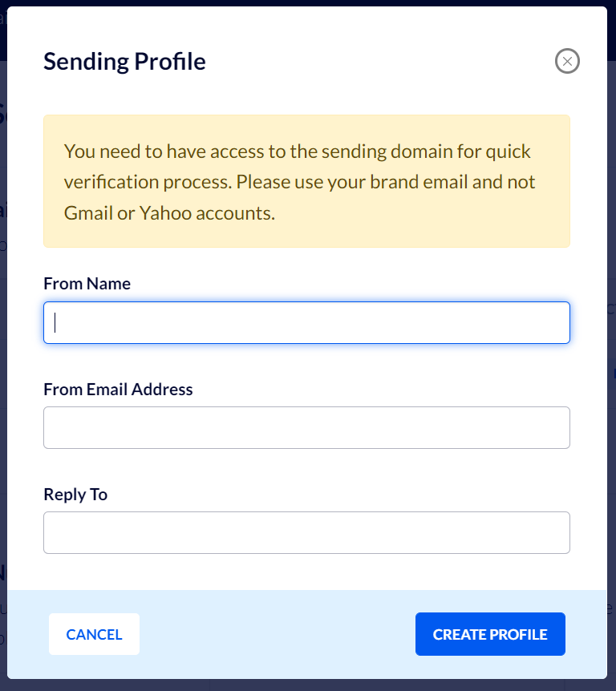Click the CREATE PROFILE button
616x691 pixels.
(490, 634)
